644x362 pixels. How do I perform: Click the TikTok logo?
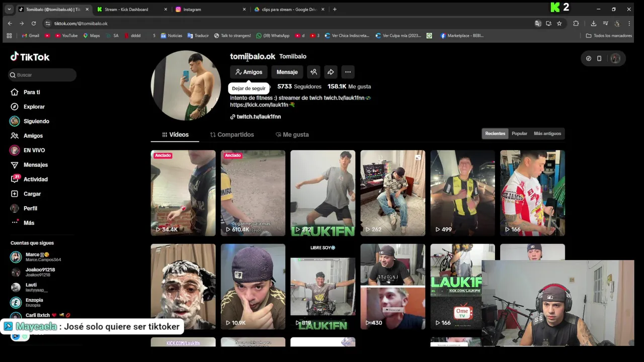[30, 57]
